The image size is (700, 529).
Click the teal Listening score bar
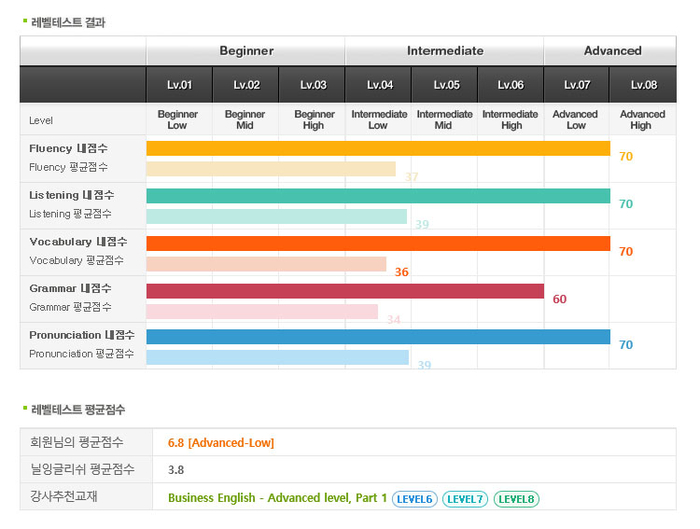[x=378, y=196]
